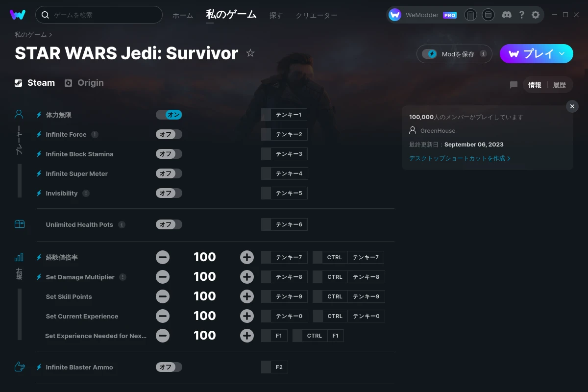Increase Set Experience Needed for Next value
This screenshot has width=588, height=392.
[247, 336]
